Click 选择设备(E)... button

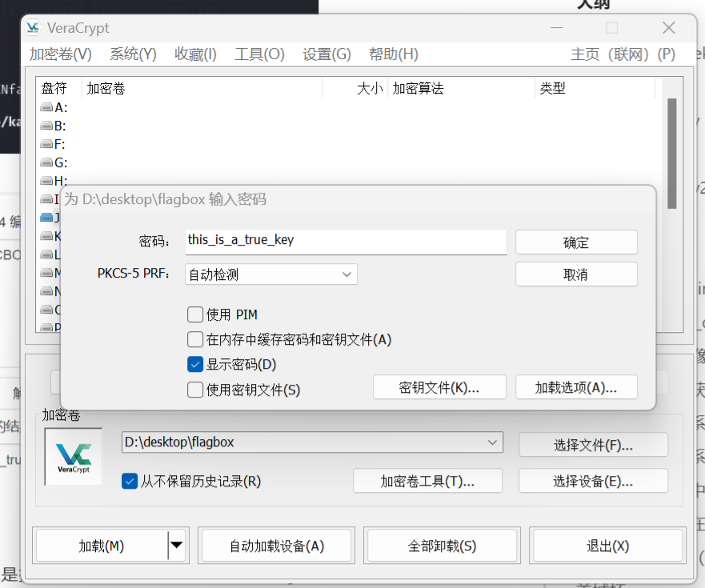tap(593, 481)
